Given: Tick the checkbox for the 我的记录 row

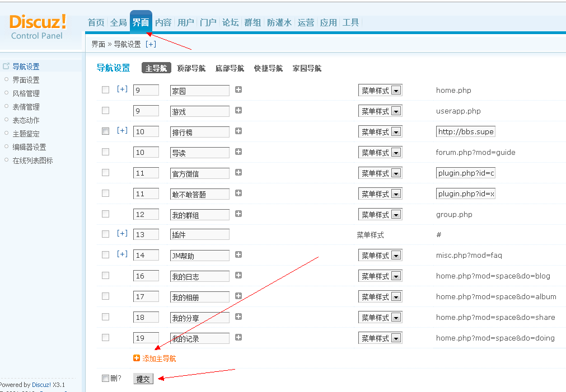Looking at the screenshot, I should [105, 338].
